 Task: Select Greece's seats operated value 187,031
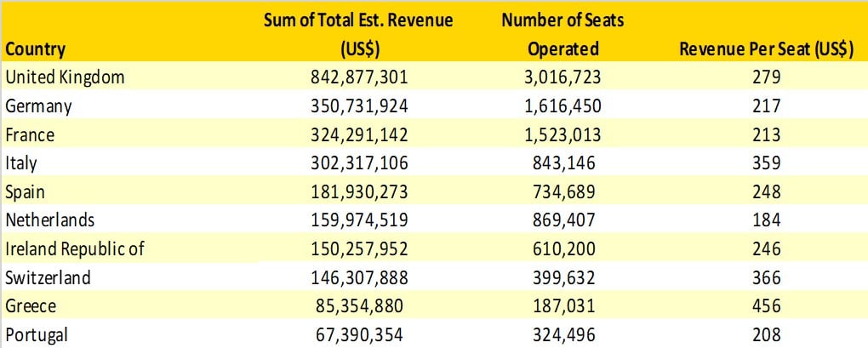563,306
